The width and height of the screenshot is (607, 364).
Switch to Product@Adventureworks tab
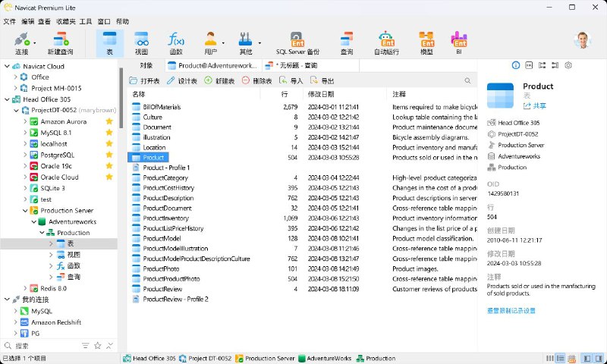click(x=213, y=65)
